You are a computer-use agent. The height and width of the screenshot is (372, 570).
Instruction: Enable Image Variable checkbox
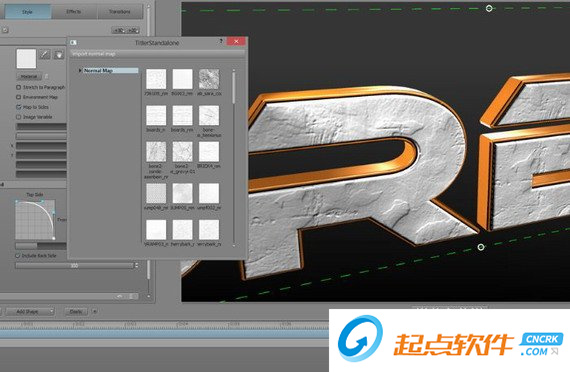coord(19,117)
